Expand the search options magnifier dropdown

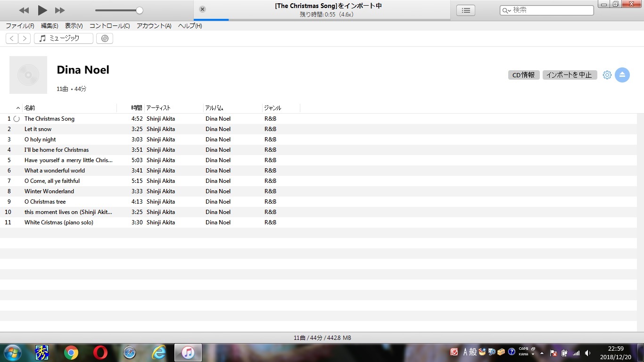[x=506, y=10]
